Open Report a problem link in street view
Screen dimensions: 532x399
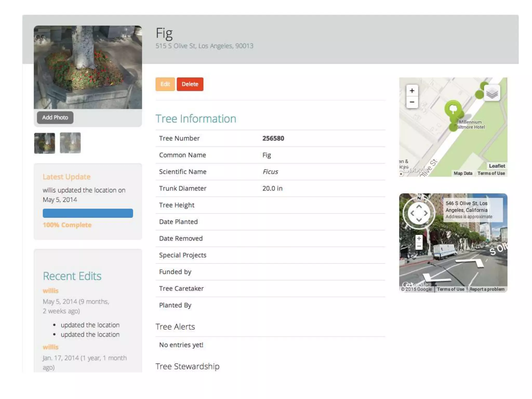pyautogui.click(x=487, y=289)
